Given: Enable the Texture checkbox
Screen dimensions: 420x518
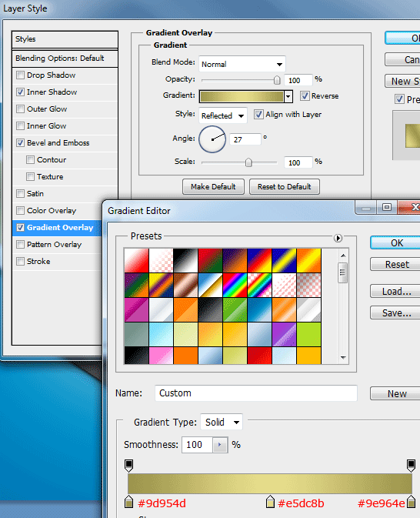Looking at the screenshot, I should click(30, 176).
